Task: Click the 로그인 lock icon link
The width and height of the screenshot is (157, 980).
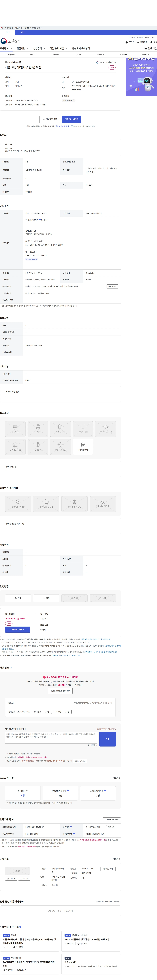Action: coord(130,42)
